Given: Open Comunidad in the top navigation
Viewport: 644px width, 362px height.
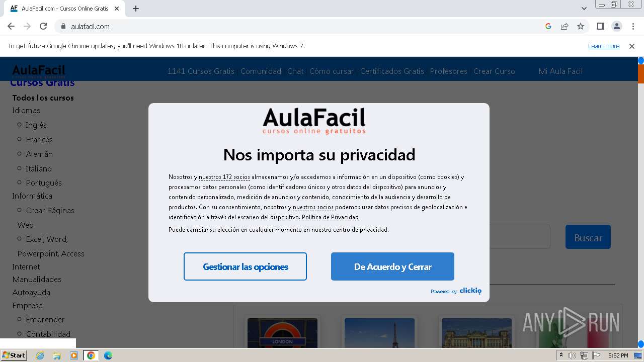Looking at the screenshot, I should tap(261, 71).
